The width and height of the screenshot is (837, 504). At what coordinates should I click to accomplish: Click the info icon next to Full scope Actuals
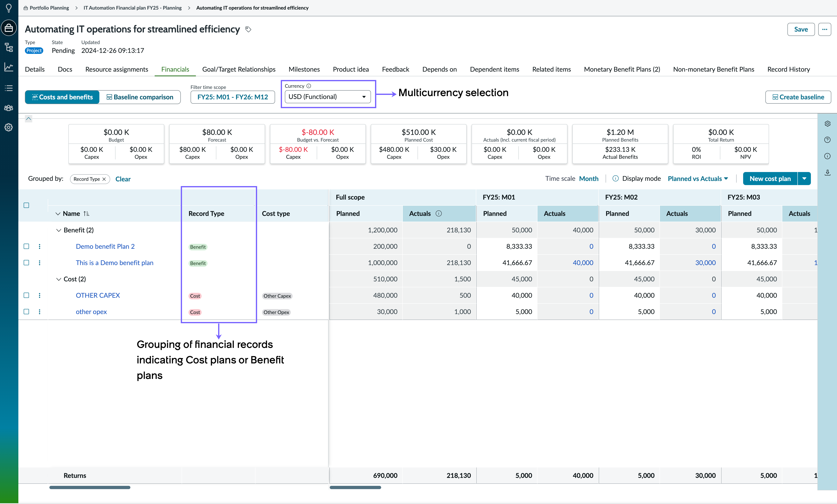[x=439, y=213]
